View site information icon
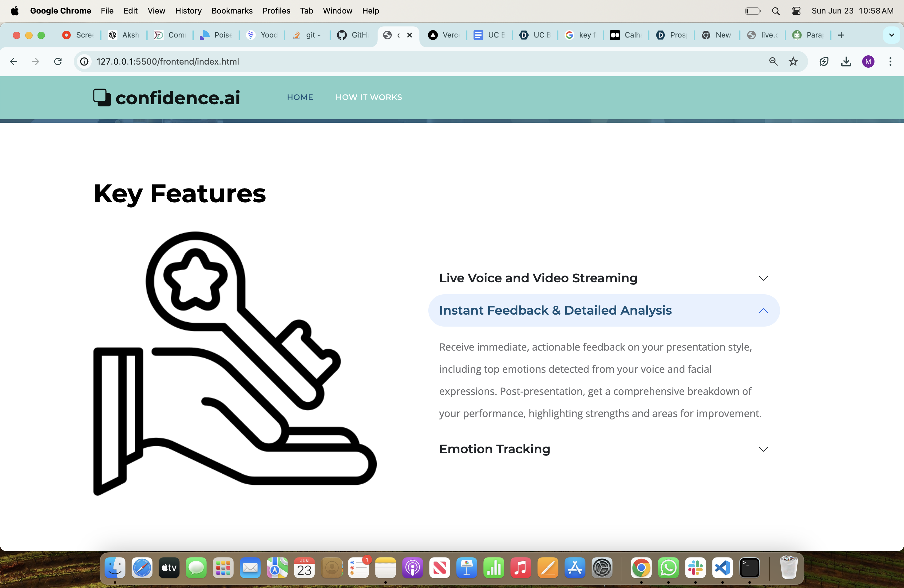The height and width of the screenshot is (588, 904). coord(84,62)
